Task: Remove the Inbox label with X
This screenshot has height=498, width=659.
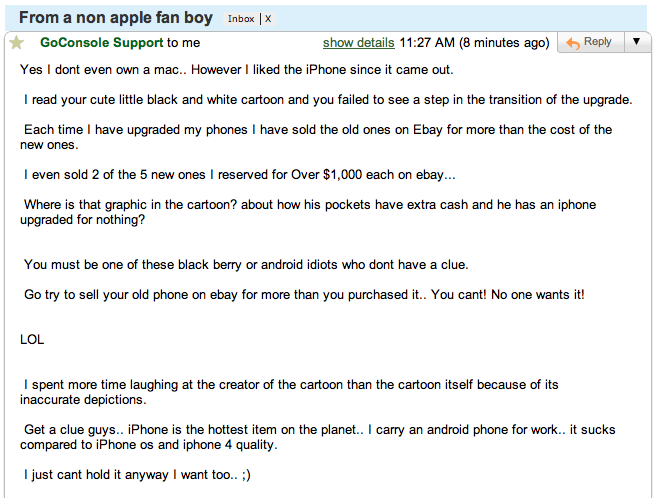Action: [x=268, y=19]
